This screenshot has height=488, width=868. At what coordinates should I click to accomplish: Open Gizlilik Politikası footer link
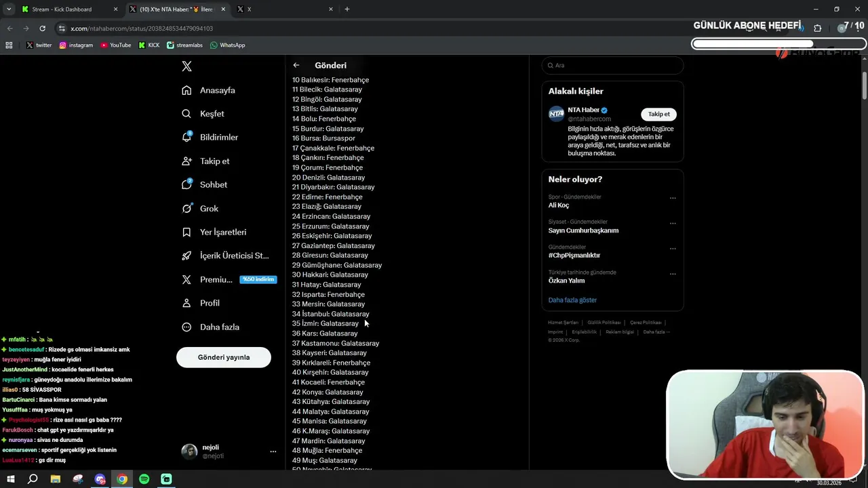(604, 323)
